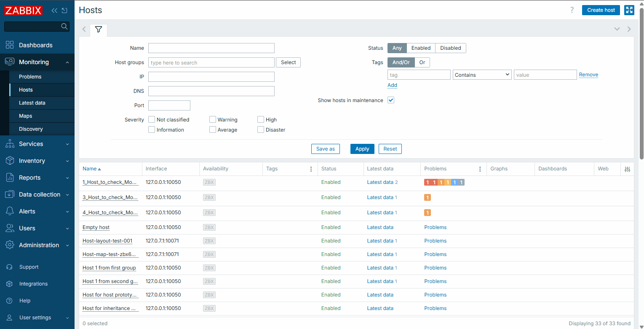Viewport: 644px width, 329px height.
Task: Click the Tags column three-dot menu
Action: [311, 169]
